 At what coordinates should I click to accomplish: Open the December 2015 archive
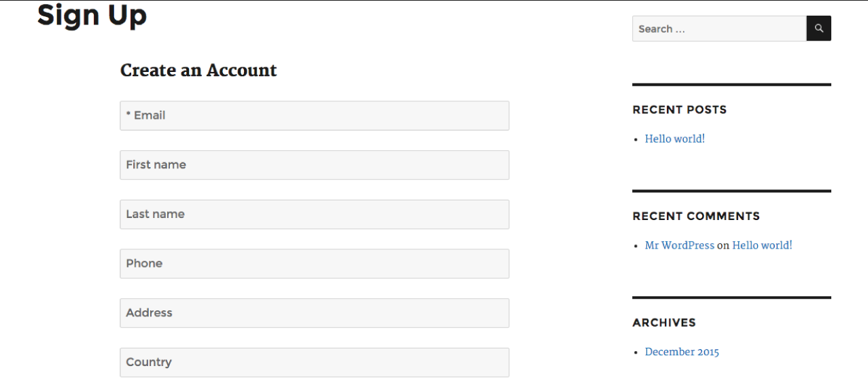pos(682,352)
